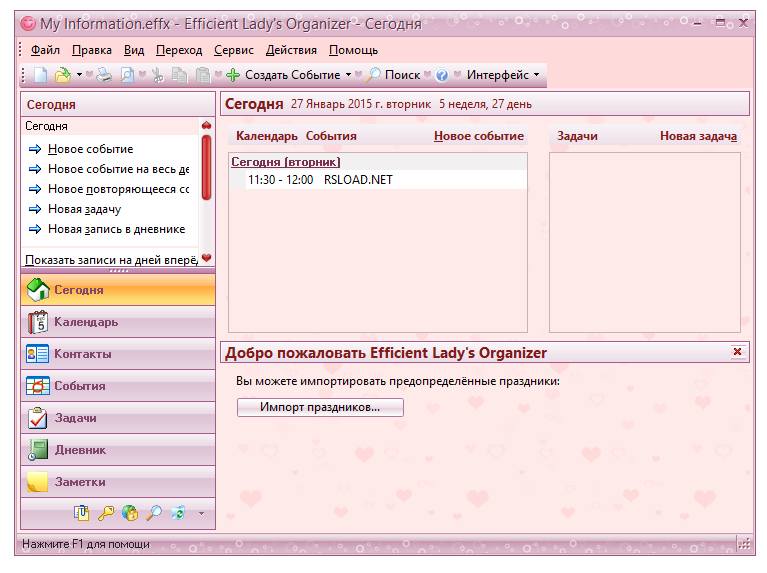Click the Copy icon in toolbar
767x573 pixels.
tap(180, 75)
